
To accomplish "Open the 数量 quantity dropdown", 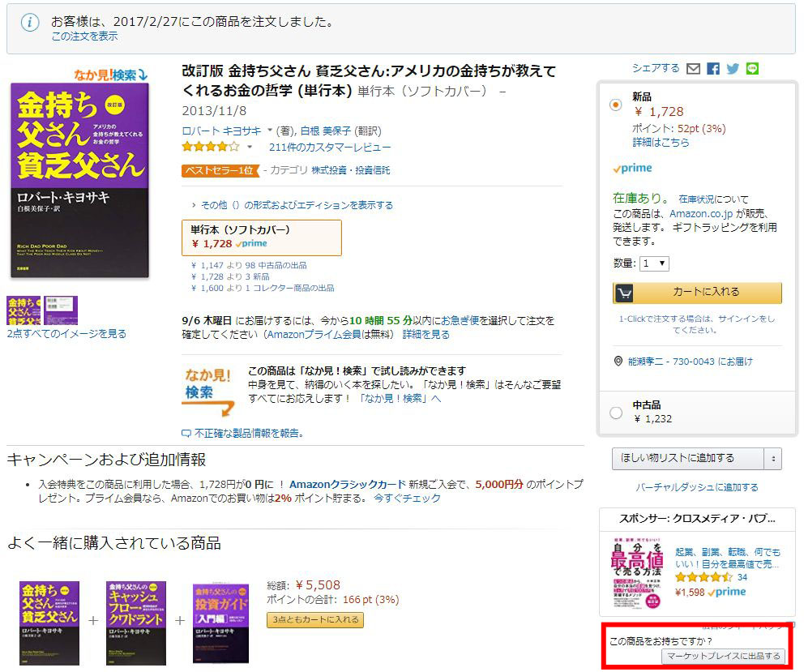I will coord(654,263).
